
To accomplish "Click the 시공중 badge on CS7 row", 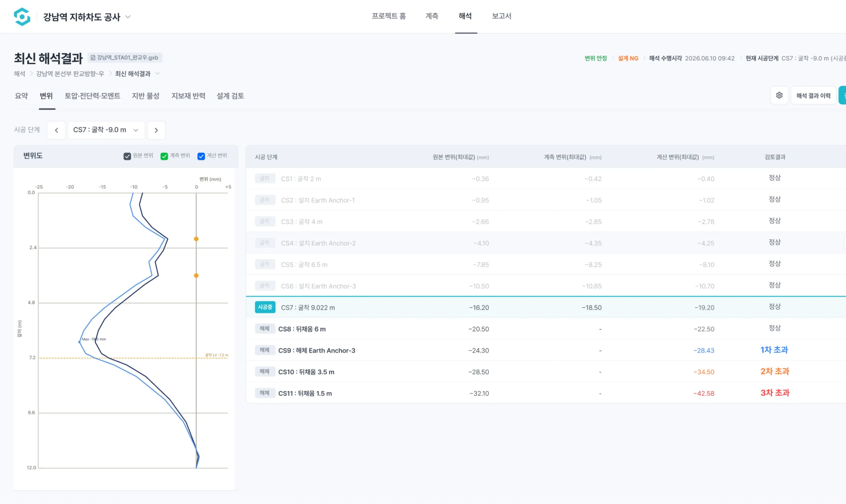I will coord(265,307).
